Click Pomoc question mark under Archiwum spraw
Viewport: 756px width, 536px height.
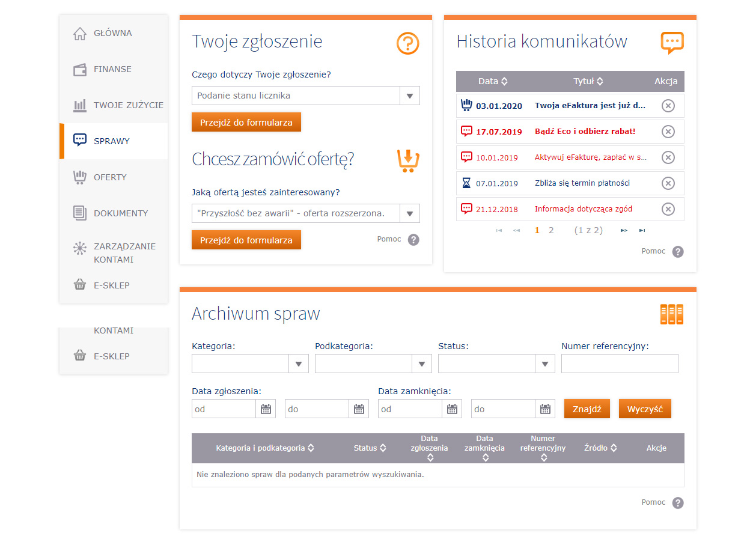tap(678, 502)
